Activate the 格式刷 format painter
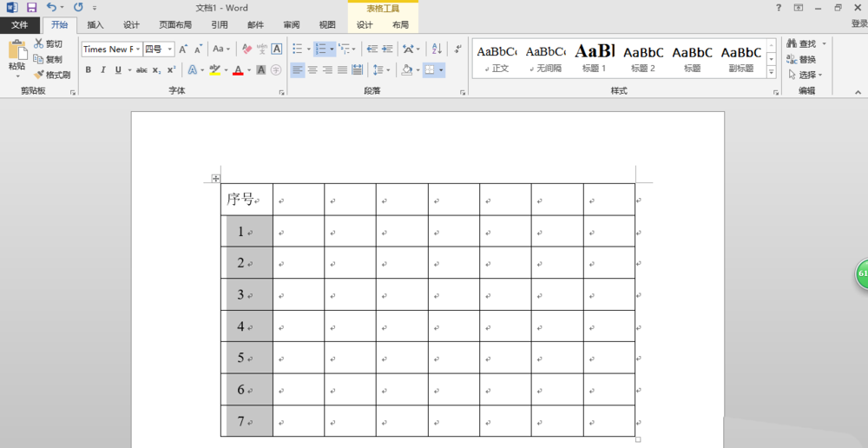This screenshot has width=868, height=448. click(x=51, y=75)
